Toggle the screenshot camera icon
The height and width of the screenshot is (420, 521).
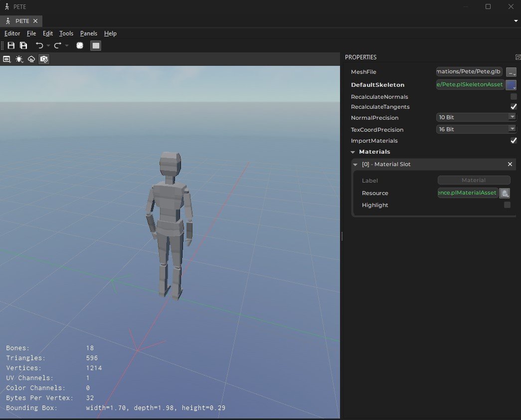(44, 59)
